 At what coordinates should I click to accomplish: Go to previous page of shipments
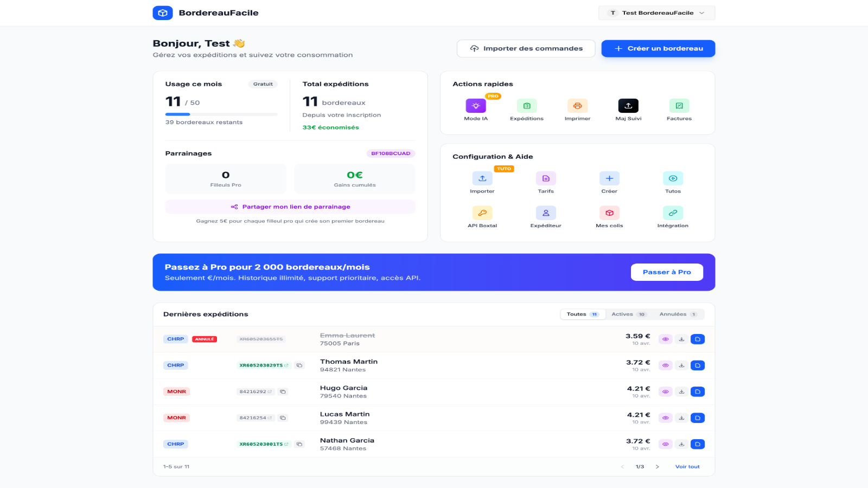[622, 467]
